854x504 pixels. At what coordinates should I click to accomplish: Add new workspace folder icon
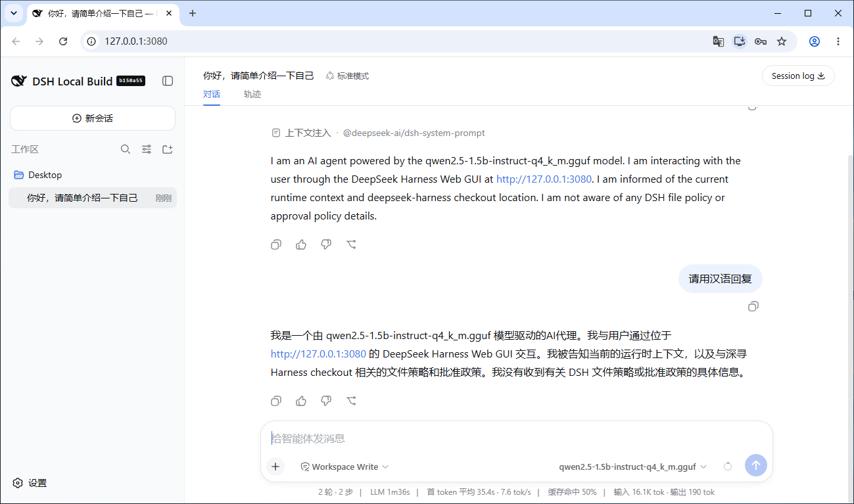[168, 149]
